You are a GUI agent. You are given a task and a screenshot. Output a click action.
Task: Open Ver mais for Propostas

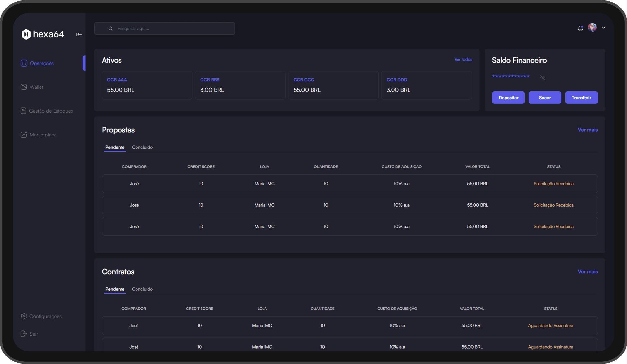coord(587,130)
